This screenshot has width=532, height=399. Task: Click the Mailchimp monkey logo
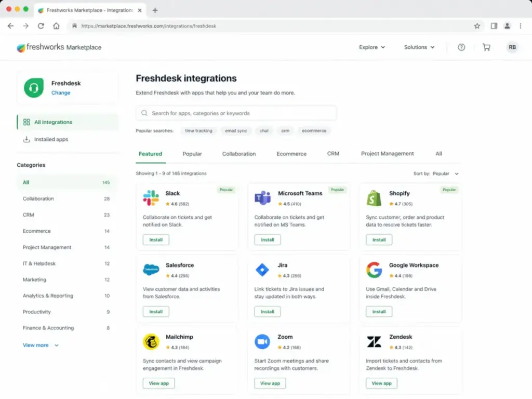coord(151,342)
